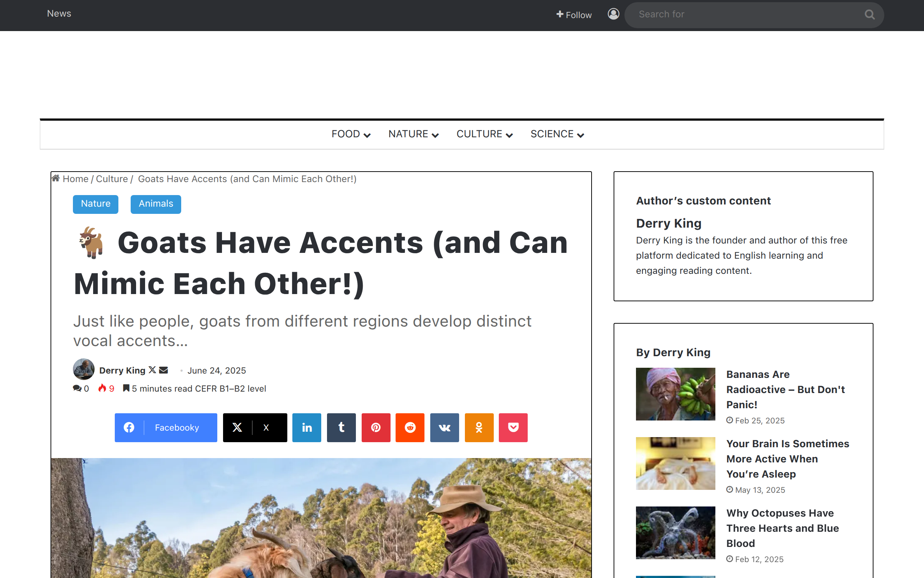Click the comments count bubble icon
This screenshot has width=924, height=578.
click(77, 388)
